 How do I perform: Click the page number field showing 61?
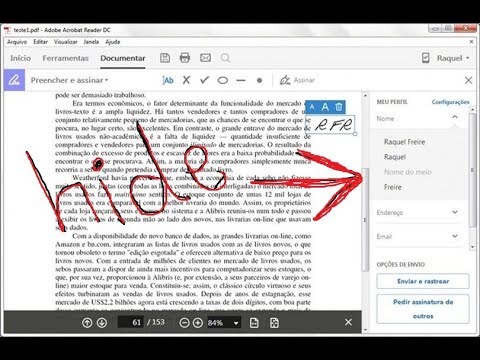131,322
